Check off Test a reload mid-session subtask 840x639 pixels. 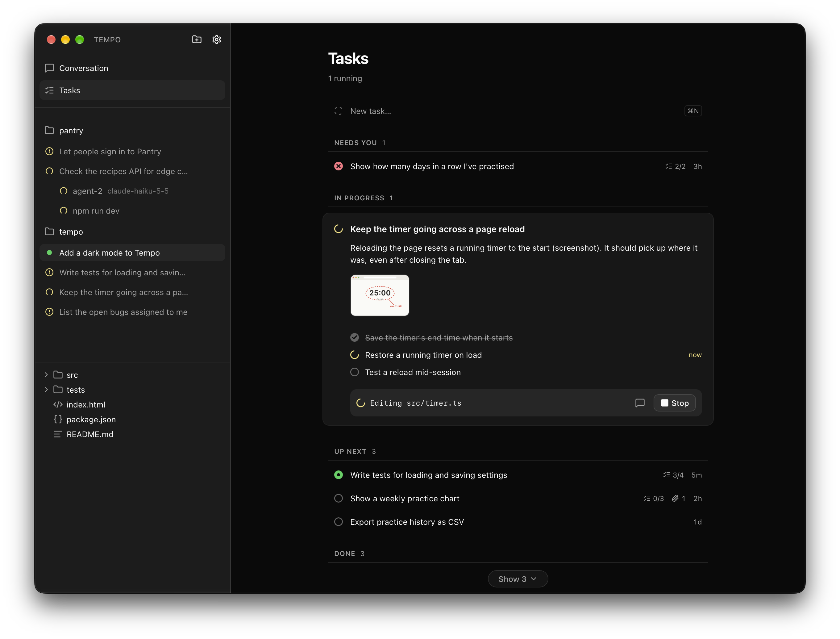pyautogui.click(x=354, y=372)
